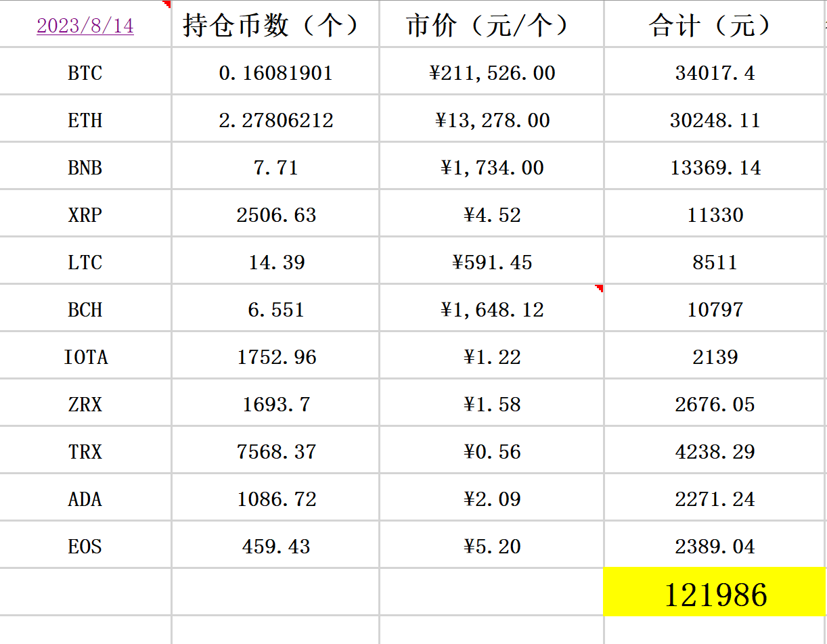827x644 pixels.
Task: Select EOS total 2389.04 cell
Action: 715,545
